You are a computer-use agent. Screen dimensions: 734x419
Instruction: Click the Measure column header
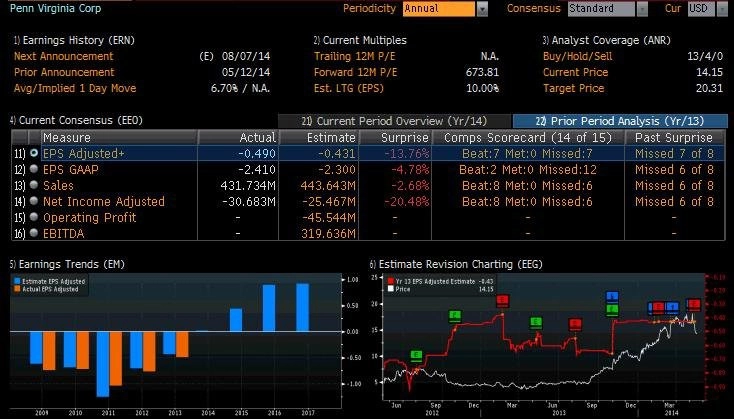(119, 138)
